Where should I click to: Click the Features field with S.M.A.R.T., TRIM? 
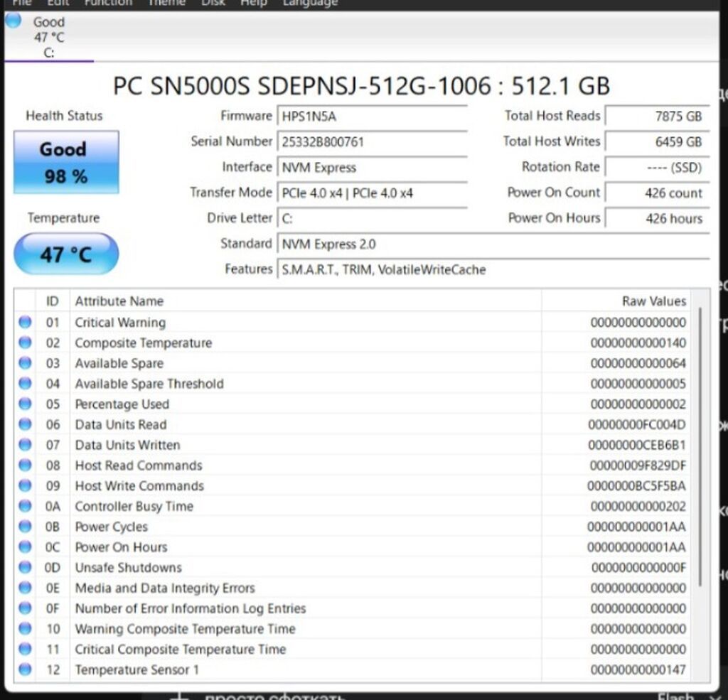pos(493,269)
